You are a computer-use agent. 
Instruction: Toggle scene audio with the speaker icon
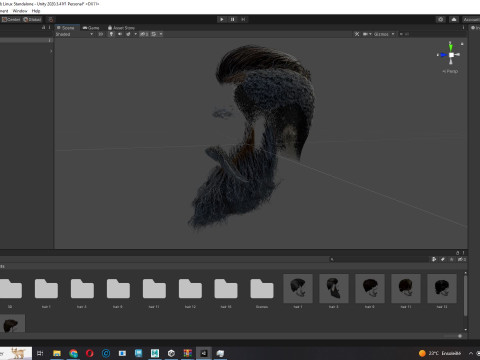click(x=120, y=34)
